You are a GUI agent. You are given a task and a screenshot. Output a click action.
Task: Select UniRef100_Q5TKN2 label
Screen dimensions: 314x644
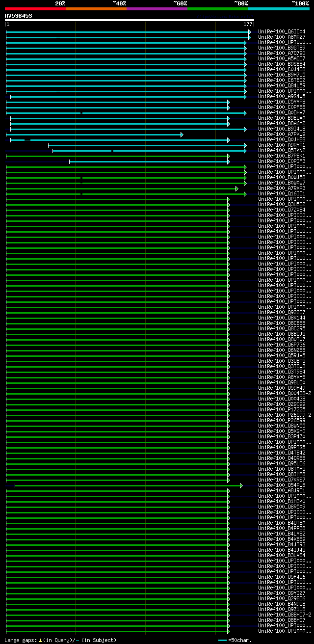[282, 150]
